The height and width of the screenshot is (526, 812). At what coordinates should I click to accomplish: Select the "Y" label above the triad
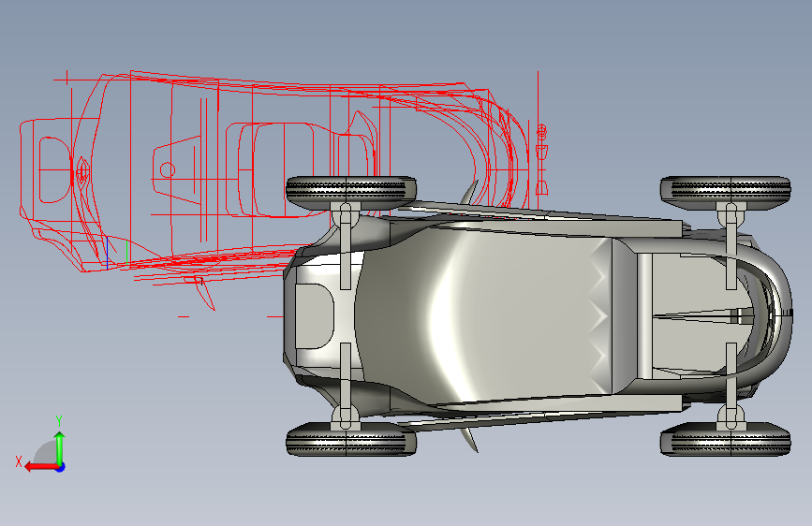click(59, 420)
